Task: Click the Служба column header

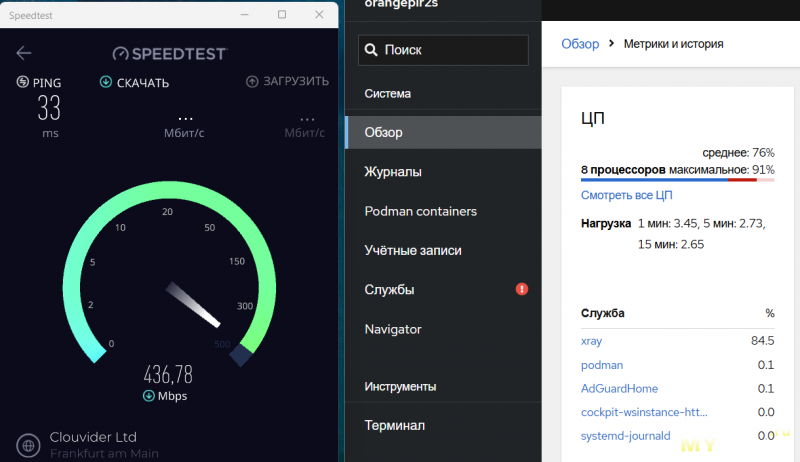Action: (x=603, y=313)
